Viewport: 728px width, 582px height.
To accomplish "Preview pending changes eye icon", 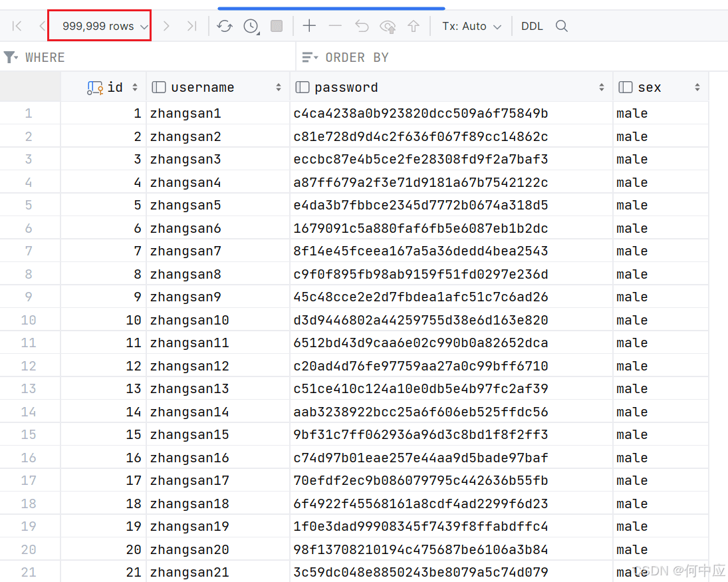I will pos(388,27).
